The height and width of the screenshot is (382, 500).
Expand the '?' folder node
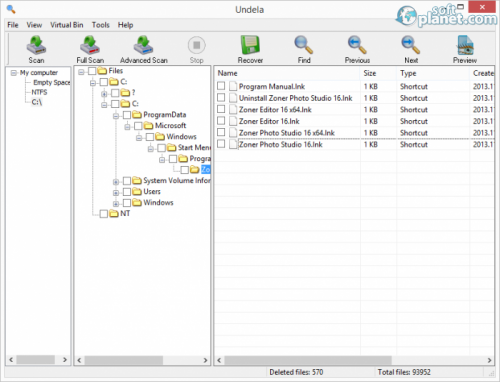(104, 94)
